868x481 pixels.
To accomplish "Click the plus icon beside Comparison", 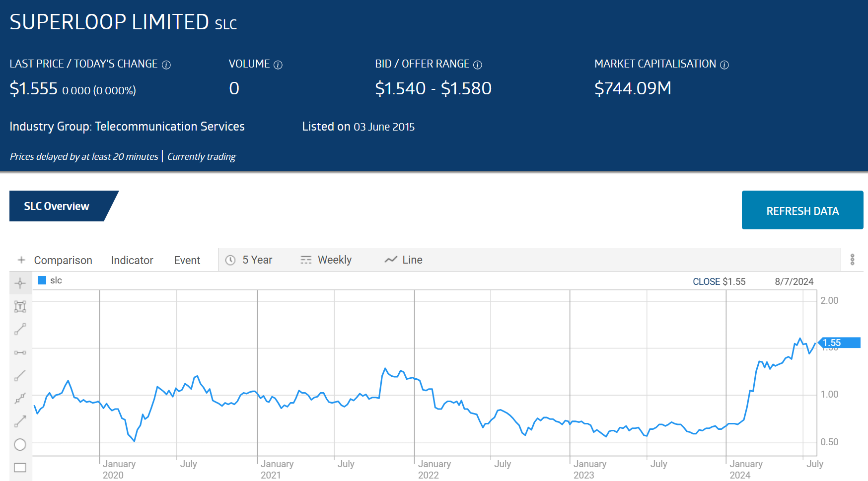I will tap(21, 260).
